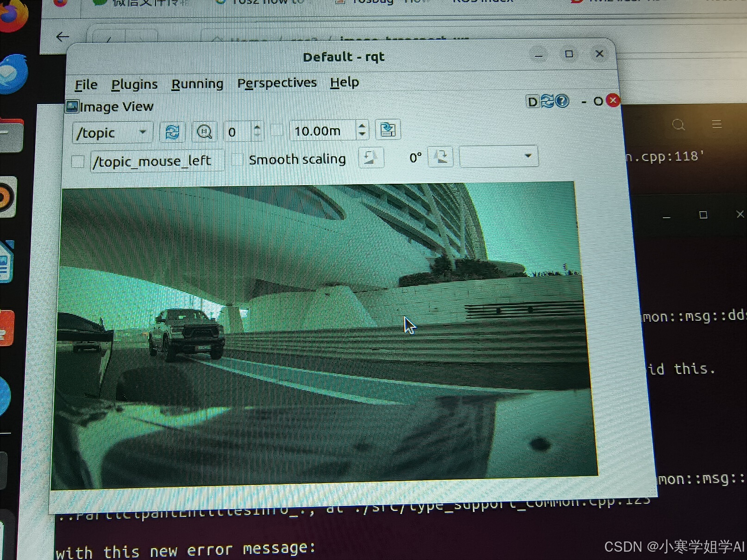
Task: Open Rhythmbox from the dock
Action: click(8, 197)
